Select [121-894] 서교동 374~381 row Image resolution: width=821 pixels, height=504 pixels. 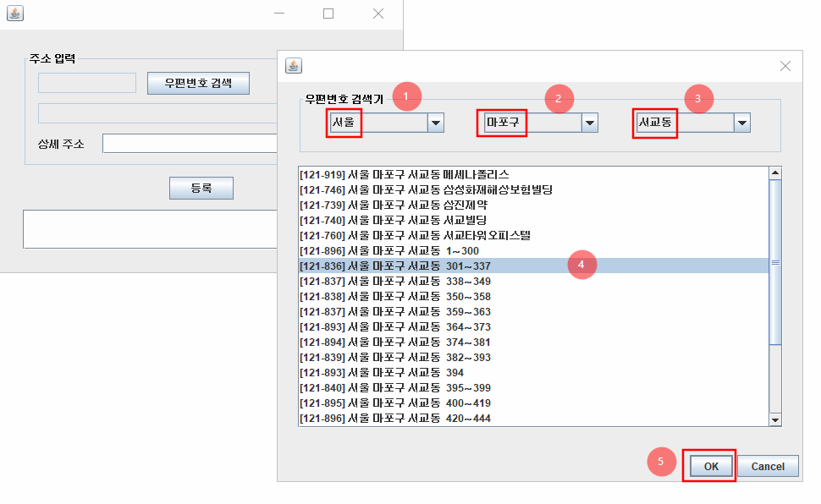(533, 342)
